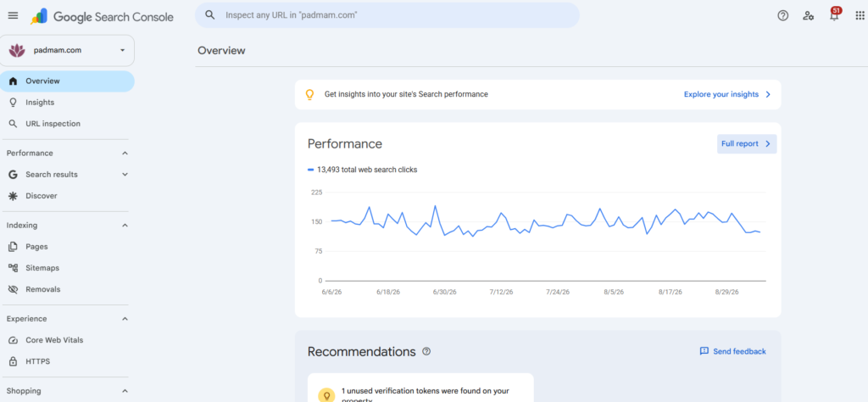This screenshot has height=402, width=868.
Task: Focus the Inspect any URL search field
Action: point(387,15)
